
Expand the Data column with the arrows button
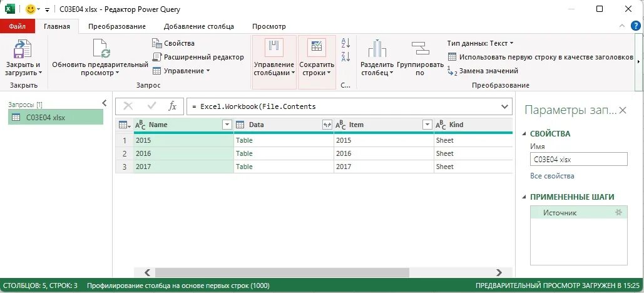327,125
